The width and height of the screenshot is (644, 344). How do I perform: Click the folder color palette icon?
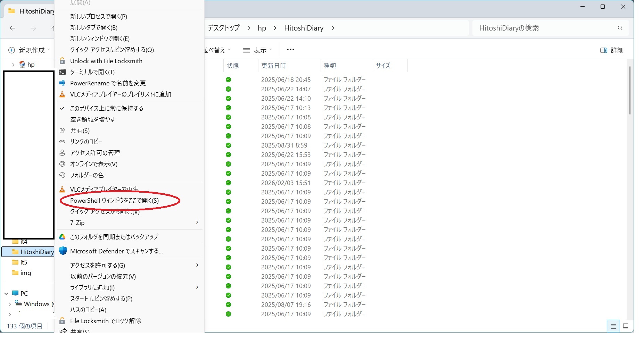point(62,175)
